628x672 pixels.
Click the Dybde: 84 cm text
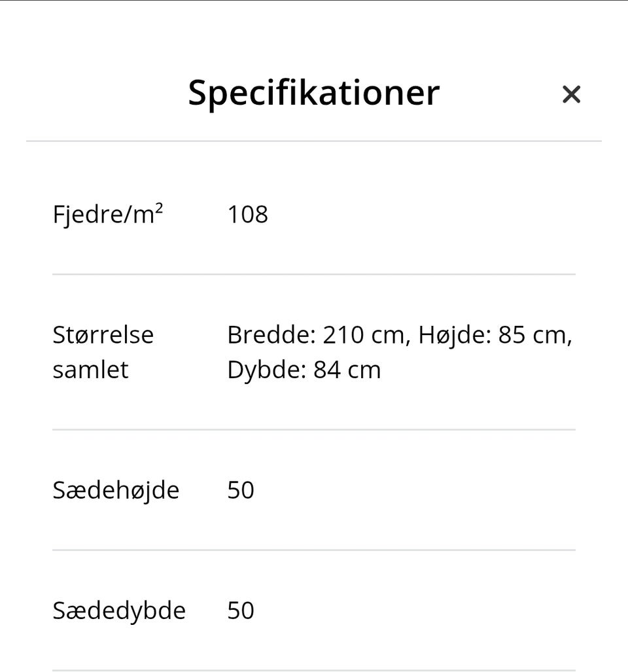click(304, 369)
